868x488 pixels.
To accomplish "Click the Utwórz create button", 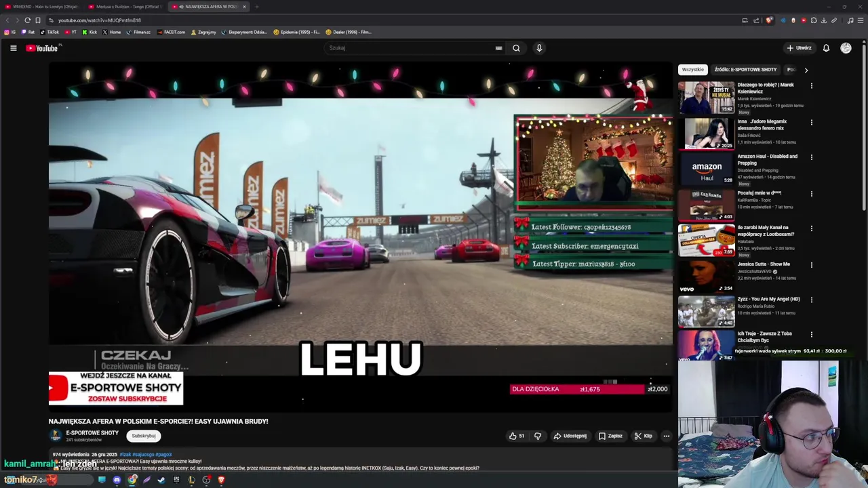I will (799, 48).
